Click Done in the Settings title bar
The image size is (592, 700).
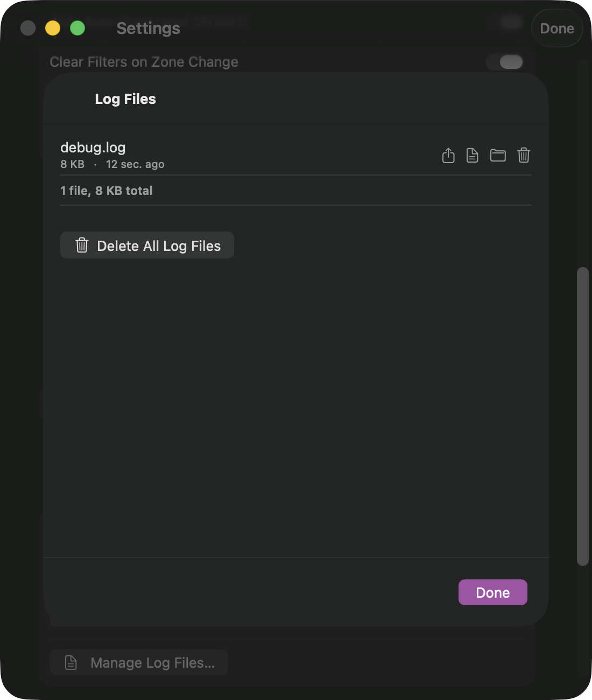(557, 28)
